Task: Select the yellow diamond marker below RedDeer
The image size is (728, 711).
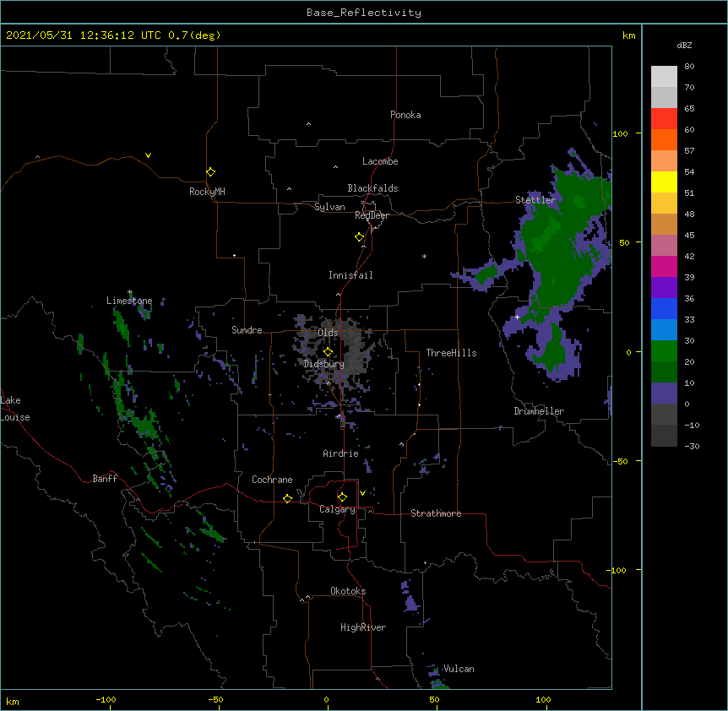Action: point(360,237)
